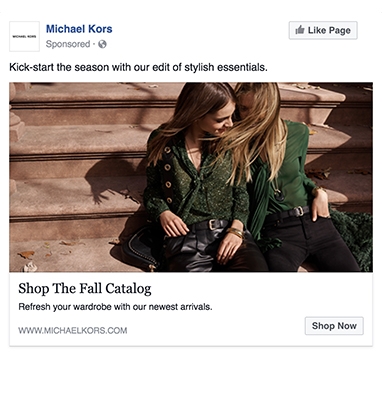The image size is (382, 400).
Task: Click the Michael Kors profile logo thumbnail
Action: click(24, 36)
